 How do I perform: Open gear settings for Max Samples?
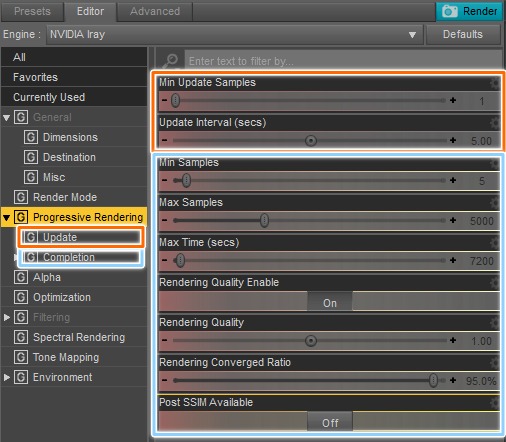pos(494,203)
